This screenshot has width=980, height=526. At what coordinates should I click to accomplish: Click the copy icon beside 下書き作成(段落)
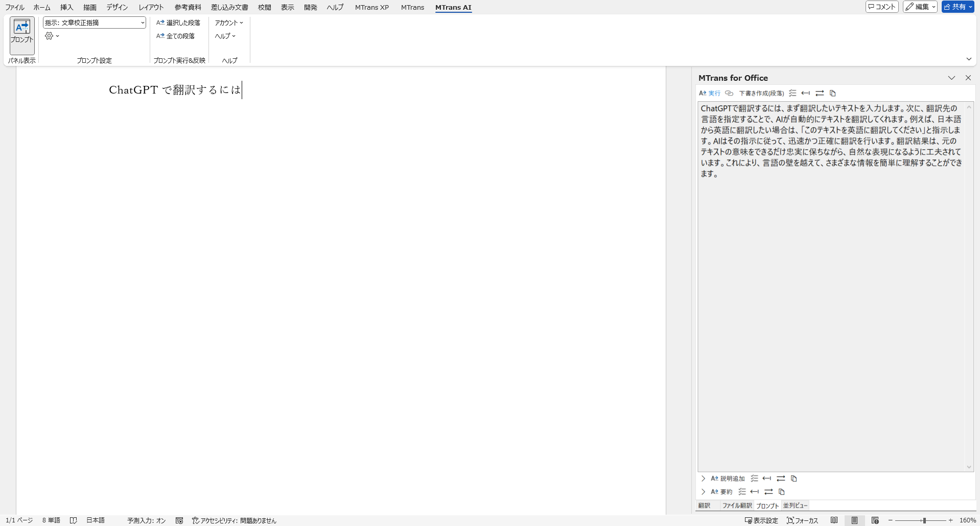(x=833, y=93)
